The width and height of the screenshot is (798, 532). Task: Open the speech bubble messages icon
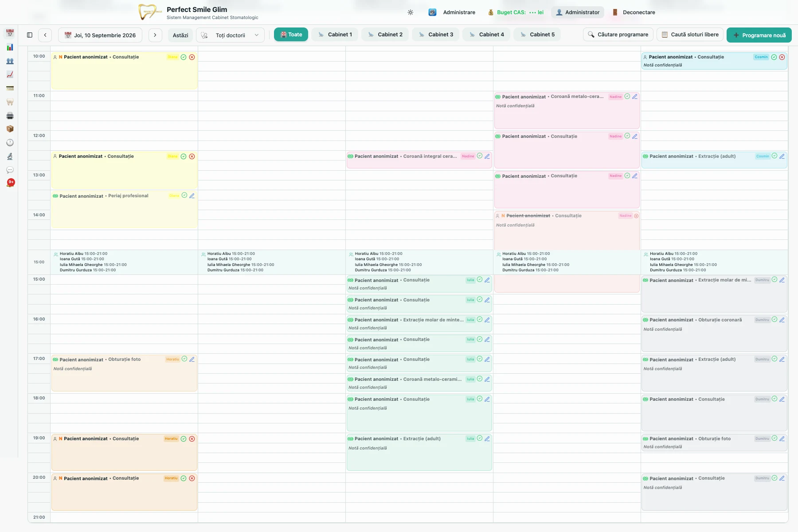click(10, 170)
